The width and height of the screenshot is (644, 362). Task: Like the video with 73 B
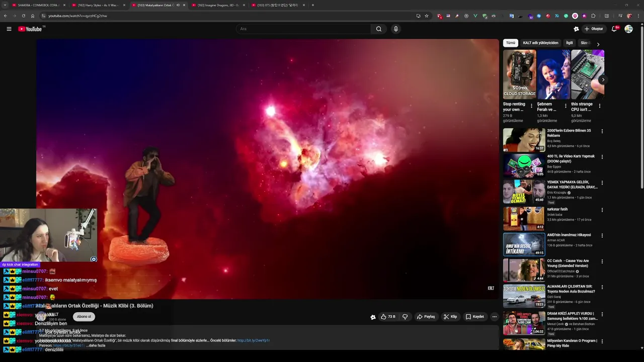pos(388,317)
